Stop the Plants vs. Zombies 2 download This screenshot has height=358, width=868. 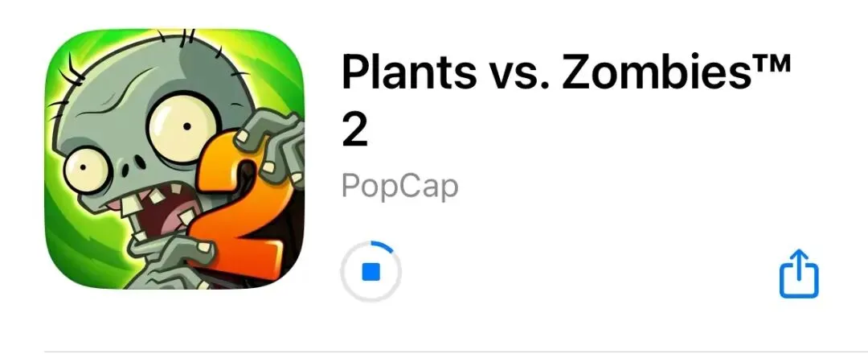point(371,272)
